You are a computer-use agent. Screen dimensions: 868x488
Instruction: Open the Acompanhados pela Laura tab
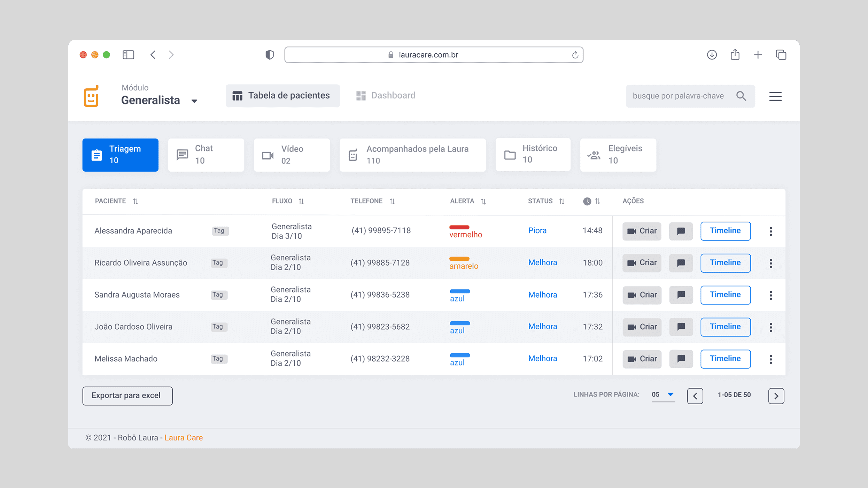(412, 155)
